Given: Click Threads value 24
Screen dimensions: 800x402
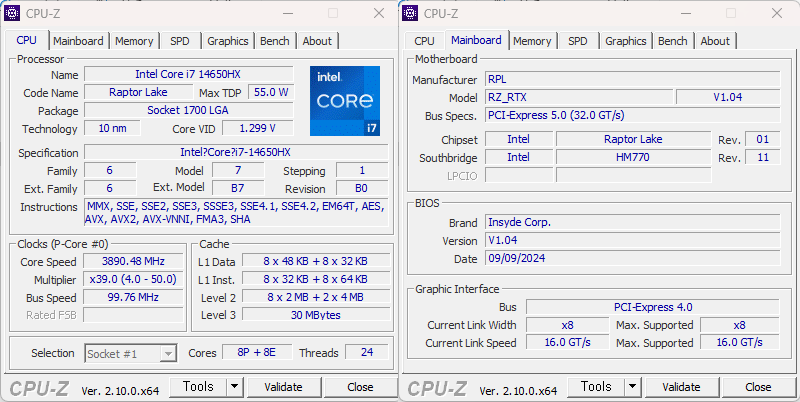Looking at the screenshot, I should (366, 352).
